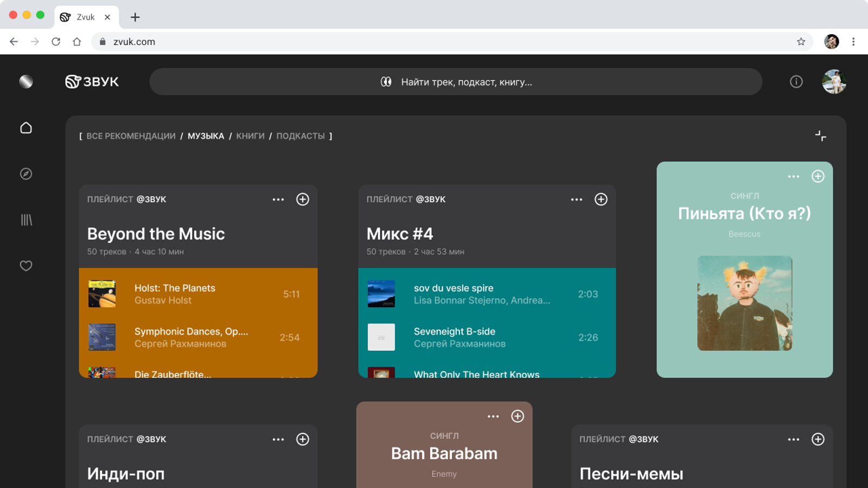
Task: Open the Пиньята (Кто я?) single title
Action: click(744, 214)
